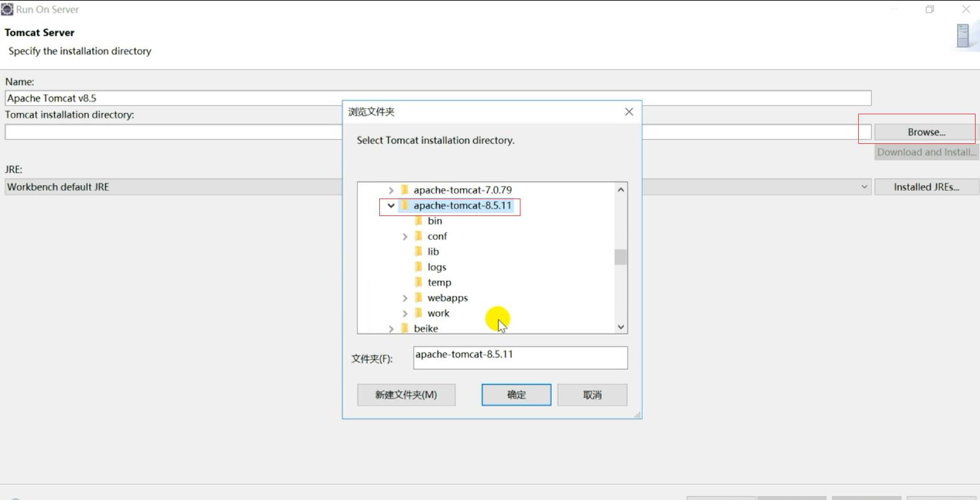This screenshot has height=500, width=980.
Task: Select the temp folder
Action: click(439, 282)
